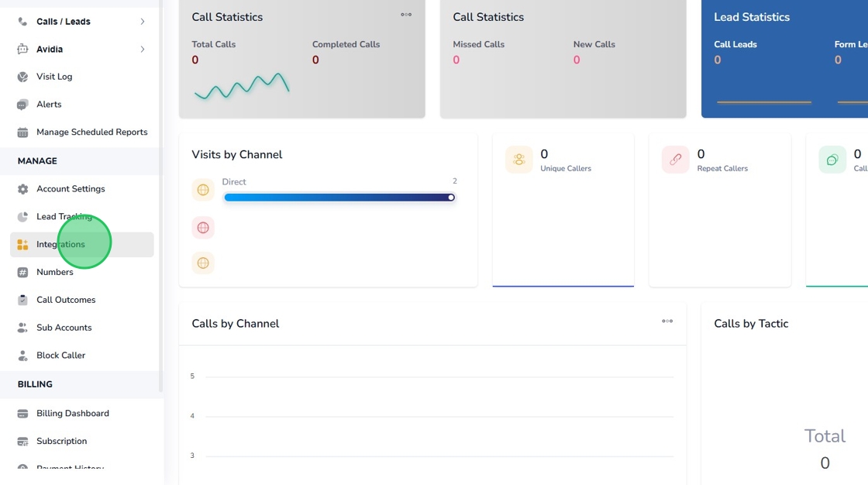Click the Sub Accounts people icon
The height and width of the screenshot is (485, 868).
point(22,328)
